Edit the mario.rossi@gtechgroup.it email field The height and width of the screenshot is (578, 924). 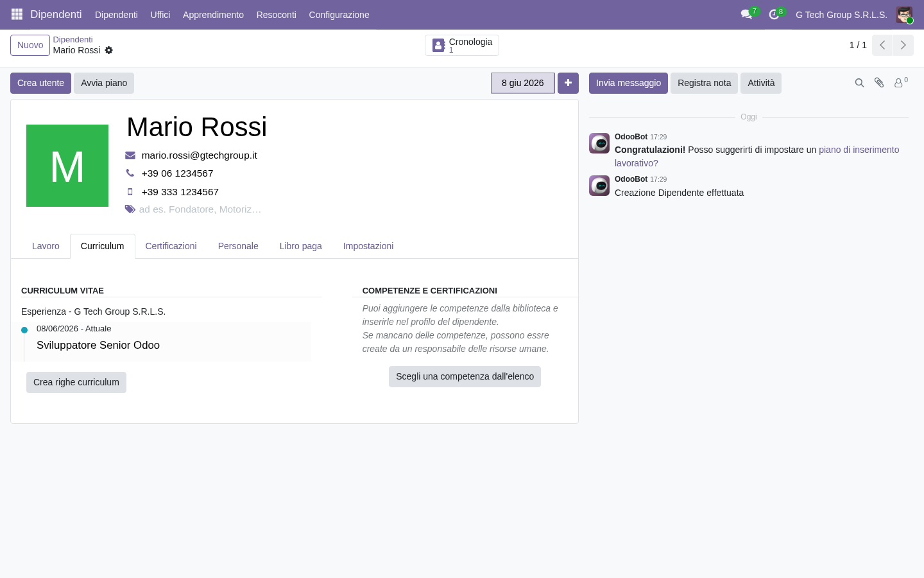tap(200, 155)
